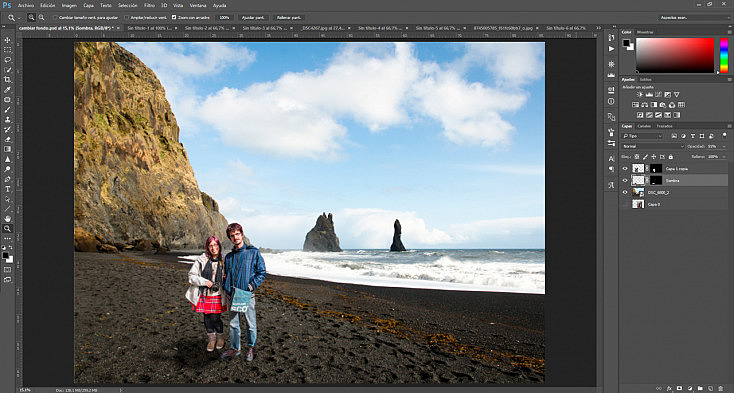Switch to the Canales panel tab
Viewport: 734px width, 393px height.
(x=644, y=126)
